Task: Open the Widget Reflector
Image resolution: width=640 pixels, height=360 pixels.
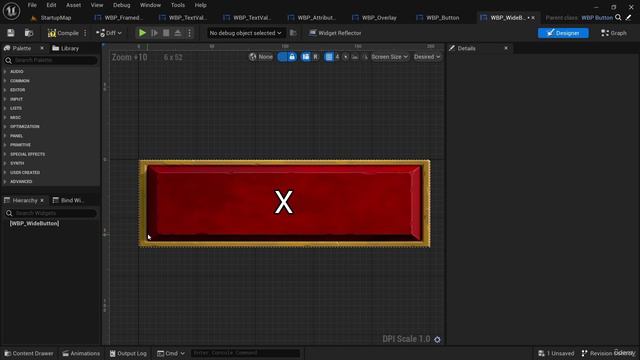Action: (x=335, y=33)
